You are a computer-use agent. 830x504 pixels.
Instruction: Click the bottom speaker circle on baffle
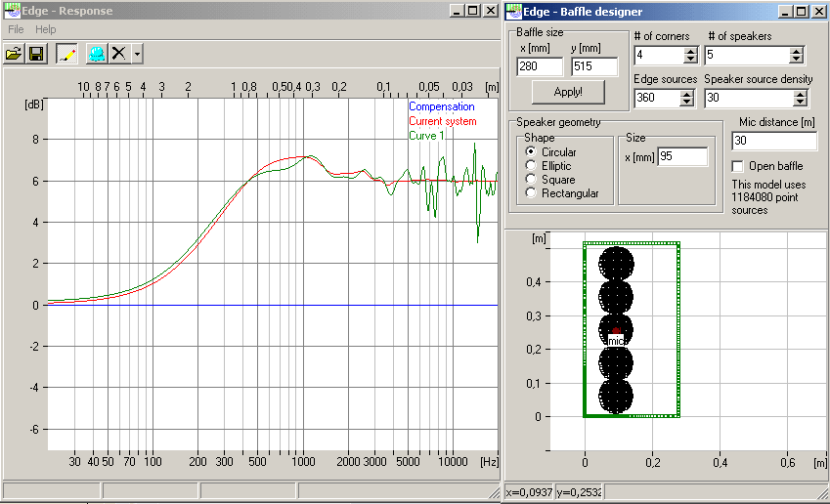(616, 397)
